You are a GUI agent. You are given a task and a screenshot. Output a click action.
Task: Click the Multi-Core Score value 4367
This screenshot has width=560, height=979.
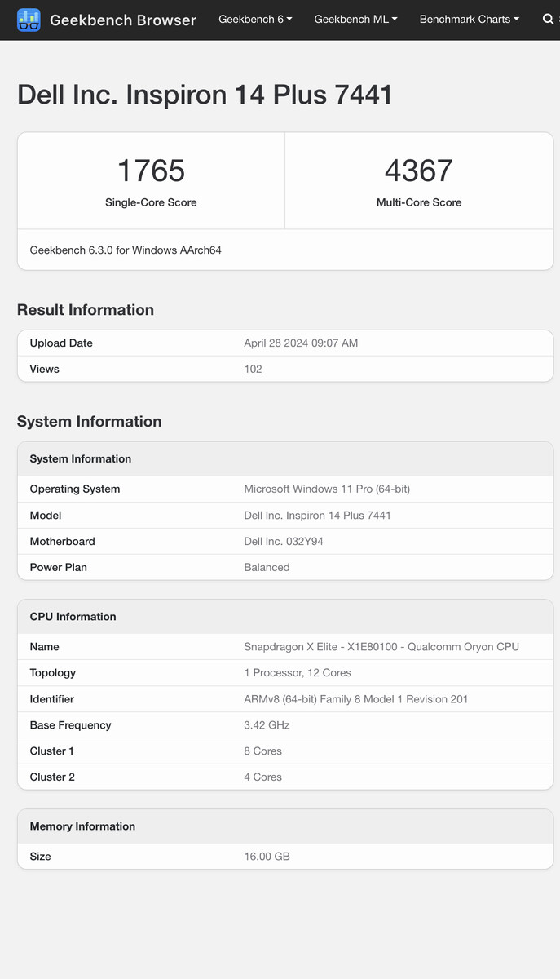418,171
